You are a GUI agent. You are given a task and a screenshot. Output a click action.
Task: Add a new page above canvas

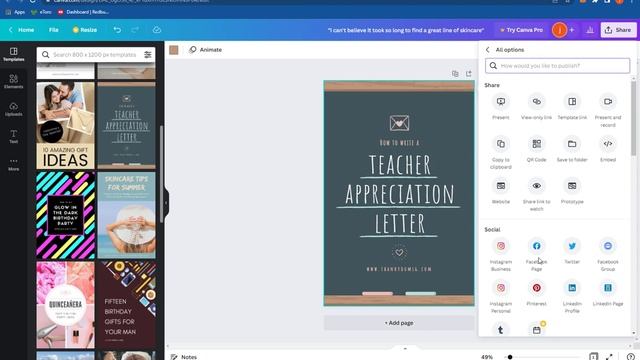(469, 73)
